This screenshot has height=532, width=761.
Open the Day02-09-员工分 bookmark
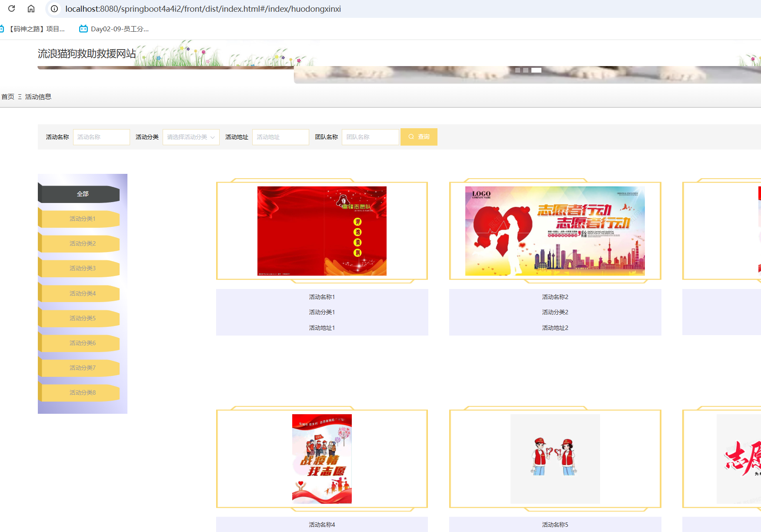114,29
